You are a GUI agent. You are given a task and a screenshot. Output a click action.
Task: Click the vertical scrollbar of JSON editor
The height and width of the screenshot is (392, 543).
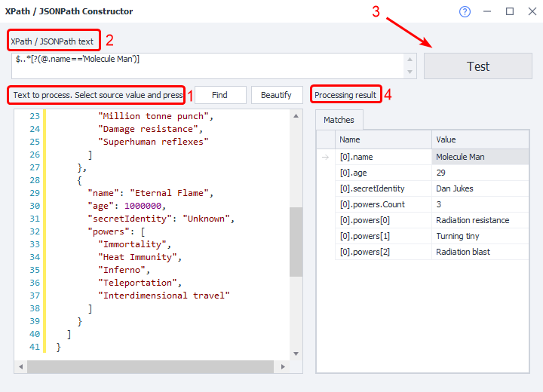click(296, 249)
